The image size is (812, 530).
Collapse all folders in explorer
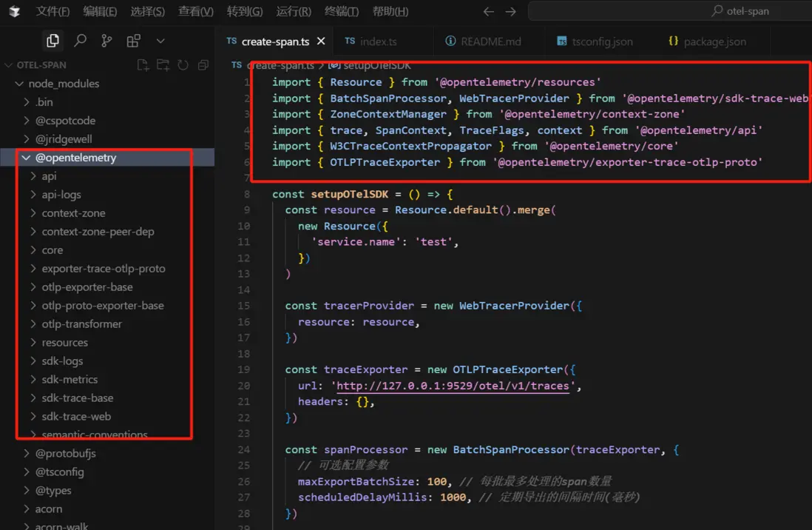tap(203, 65)
